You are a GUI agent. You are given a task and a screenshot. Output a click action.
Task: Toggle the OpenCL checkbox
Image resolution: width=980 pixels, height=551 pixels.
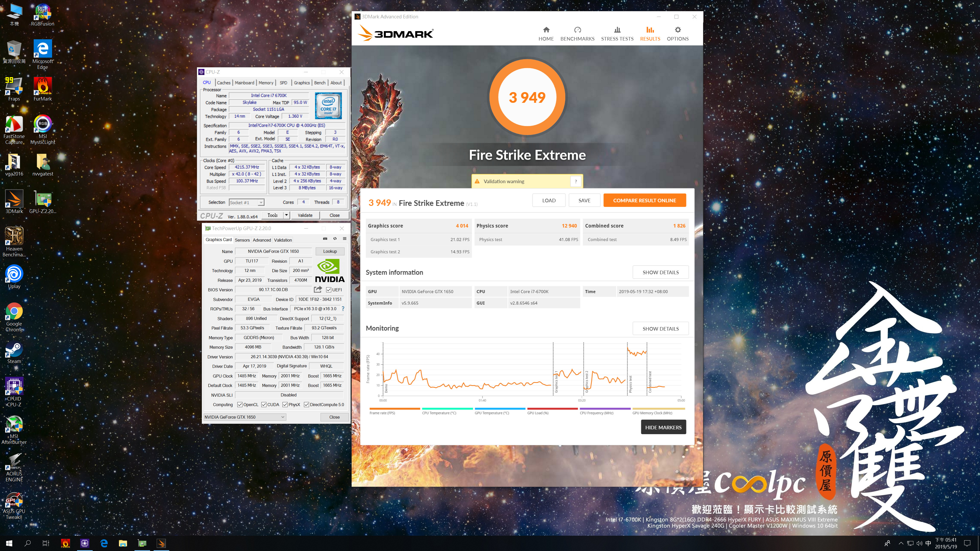click(x=240, y=405)
